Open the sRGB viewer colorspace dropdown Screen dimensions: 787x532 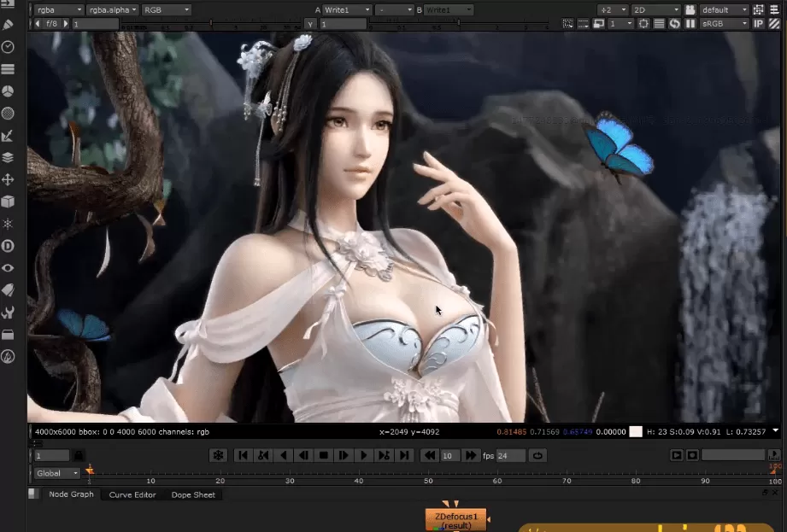click(722, 24)
